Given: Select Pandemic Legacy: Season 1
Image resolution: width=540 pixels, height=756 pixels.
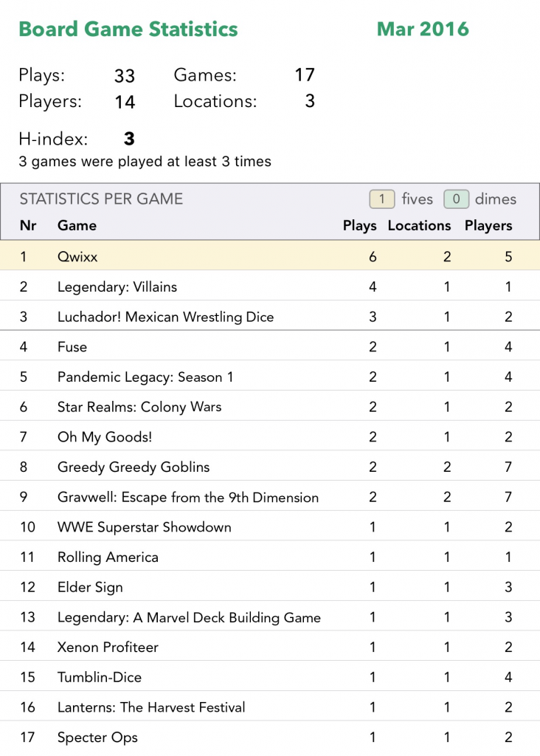Looking at the screenshot, I should [145, 377].
